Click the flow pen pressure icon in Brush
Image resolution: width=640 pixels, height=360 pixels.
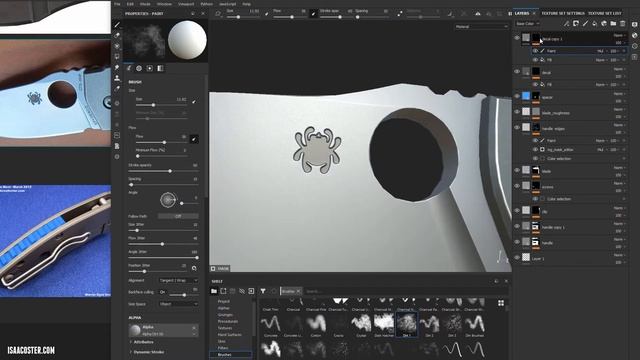click(194, 139)
